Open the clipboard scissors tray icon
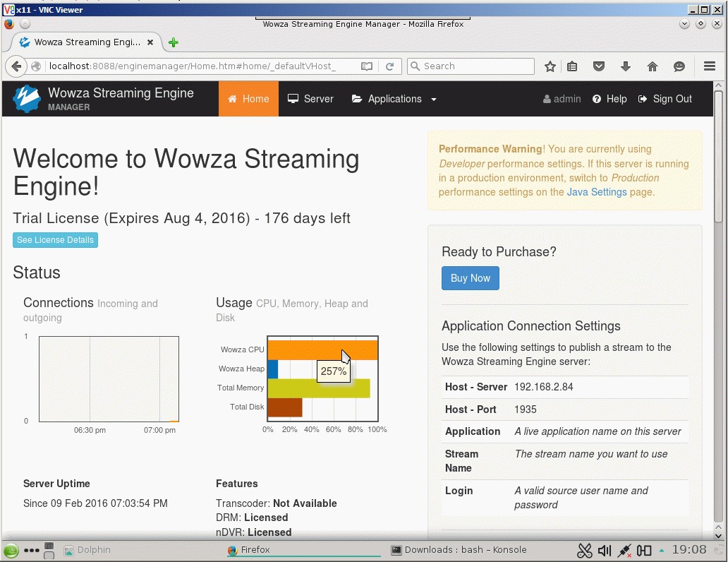Screen dimensions: 728x562 [585, 551]
